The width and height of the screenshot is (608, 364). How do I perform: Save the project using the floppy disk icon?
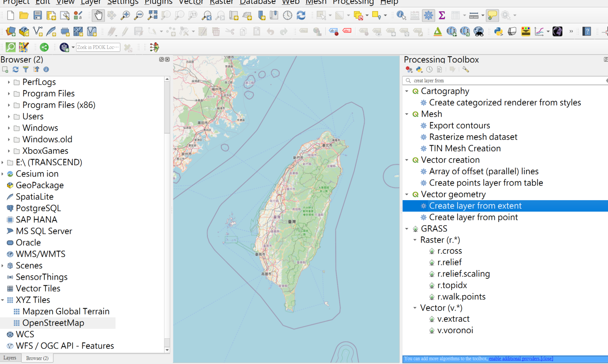coord(38,15)
